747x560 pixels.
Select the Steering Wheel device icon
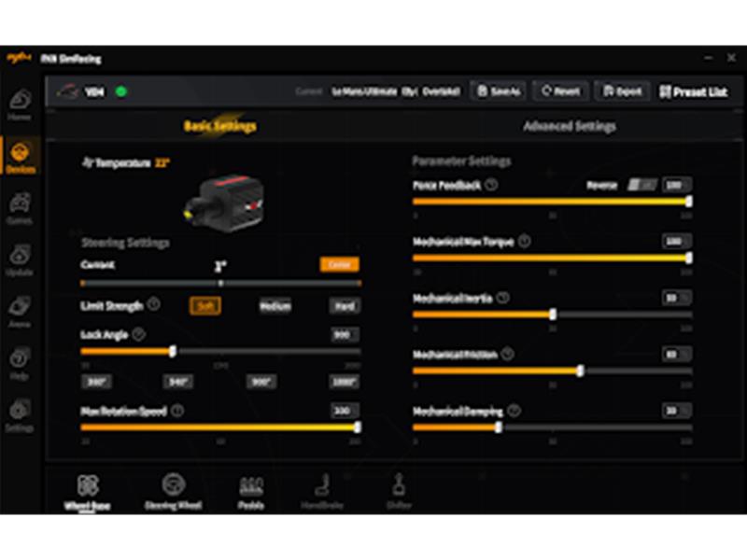[173, 489]
